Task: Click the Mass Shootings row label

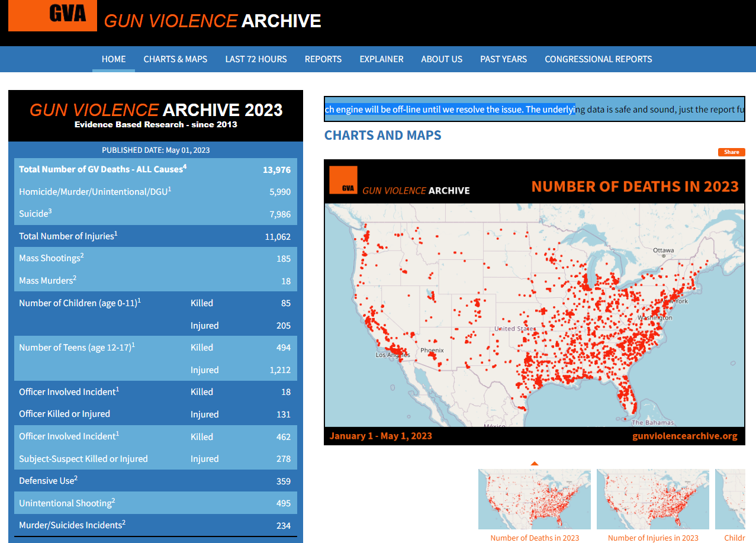Action: (x=52, y=258)
